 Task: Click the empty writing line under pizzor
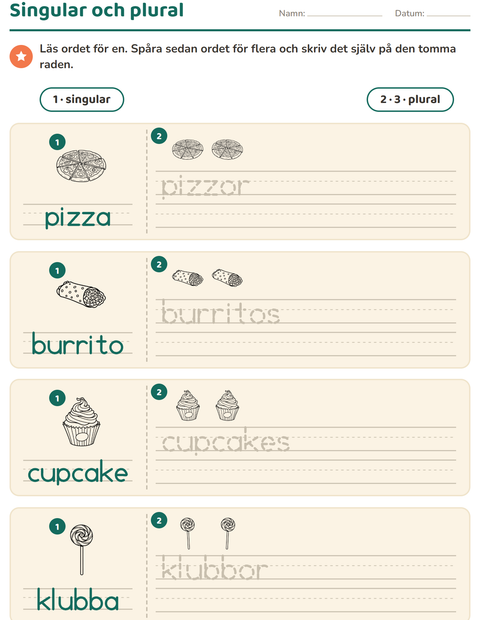(x=306, y=216)
